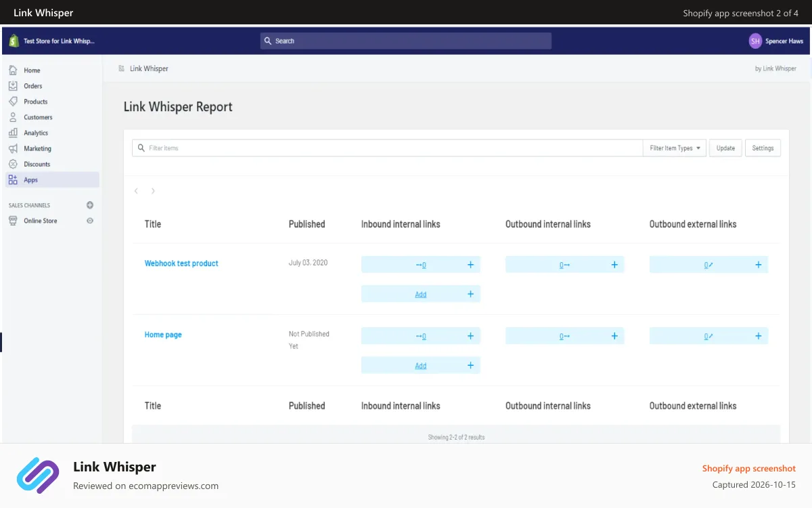Click the Analytics bar chart icon
Viewport: 812px width, 508px height.
[13, 133]
